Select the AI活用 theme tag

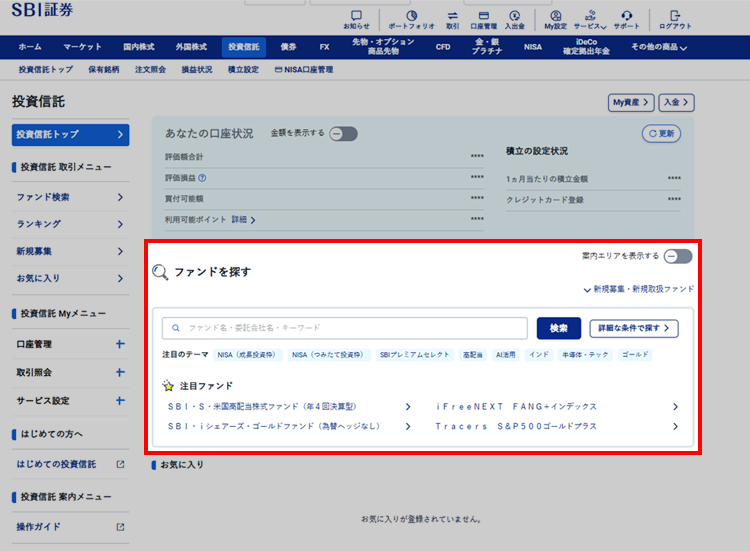(x=506, y=355)
